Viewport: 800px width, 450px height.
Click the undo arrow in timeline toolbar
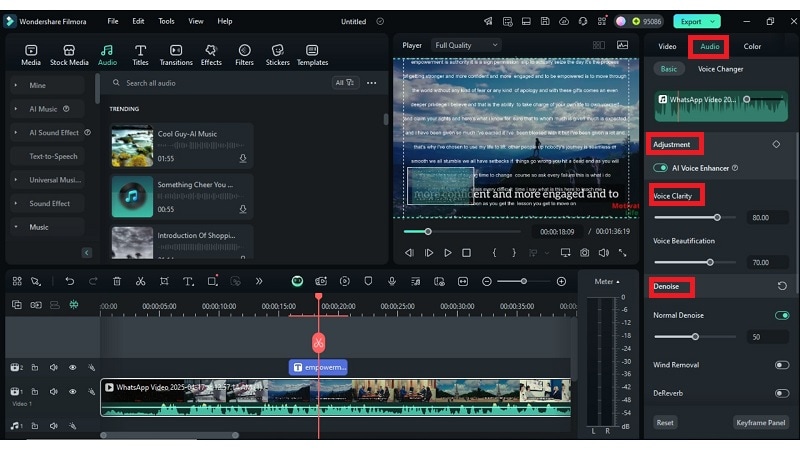point(69,281)
